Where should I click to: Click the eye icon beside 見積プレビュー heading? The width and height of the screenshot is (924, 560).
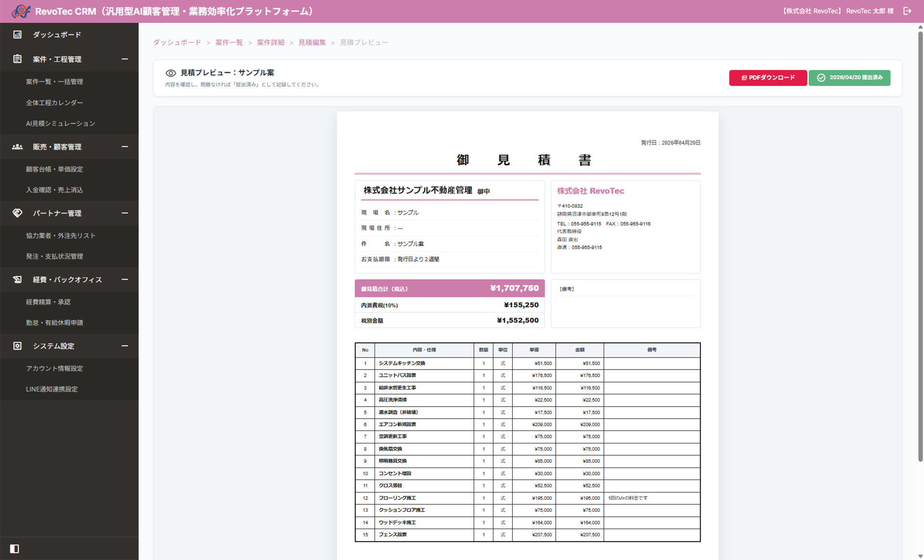pos(171,73)
